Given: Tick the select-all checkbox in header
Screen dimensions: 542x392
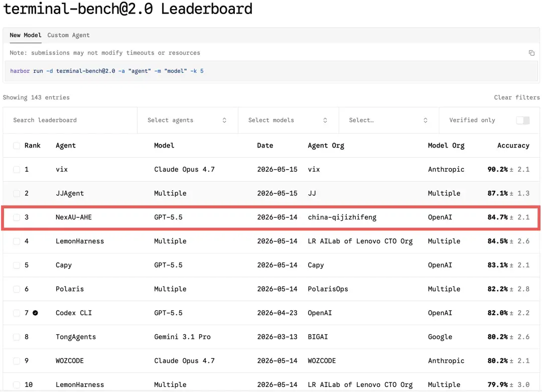Looking at the screenshot, I should coord(16,146).
